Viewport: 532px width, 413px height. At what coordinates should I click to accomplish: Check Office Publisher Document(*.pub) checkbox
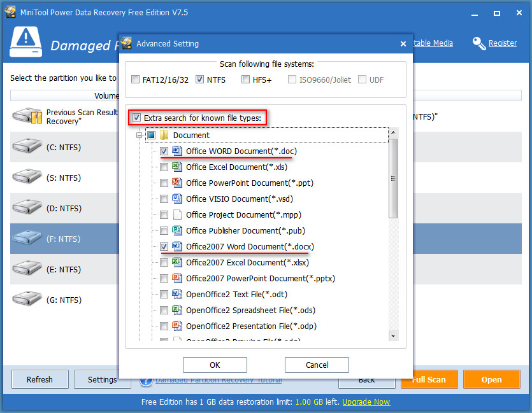pyautogui.click(x=164, y=231)
